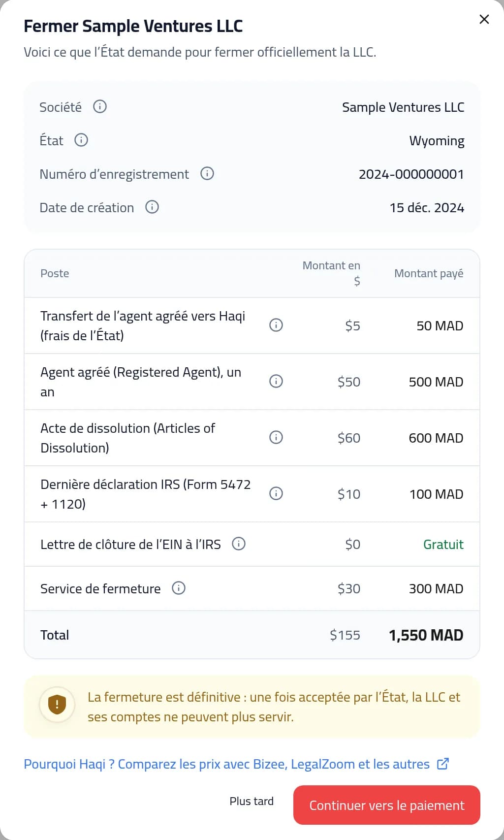Click the $60 dollar amount

349,438
